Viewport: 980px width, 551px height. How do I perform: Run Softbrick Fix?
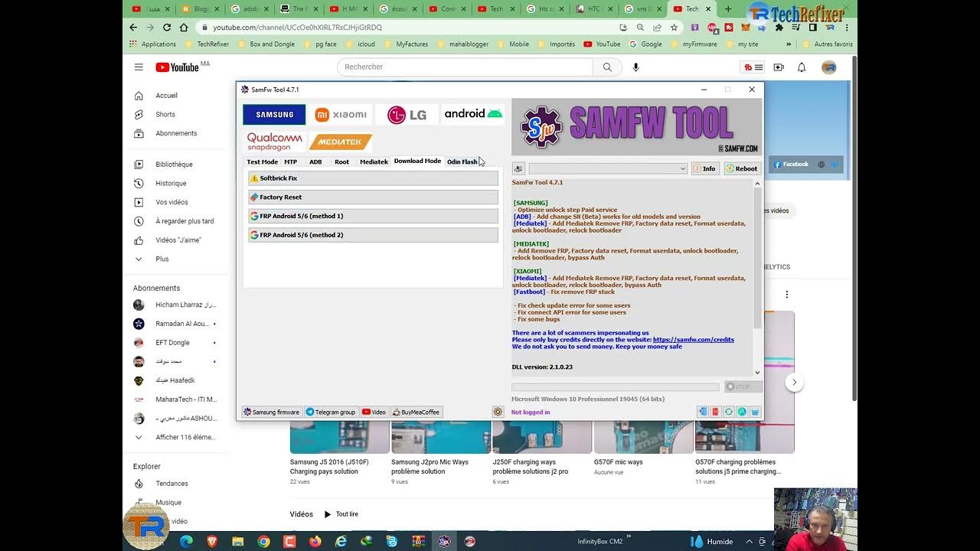pos(373,178)
